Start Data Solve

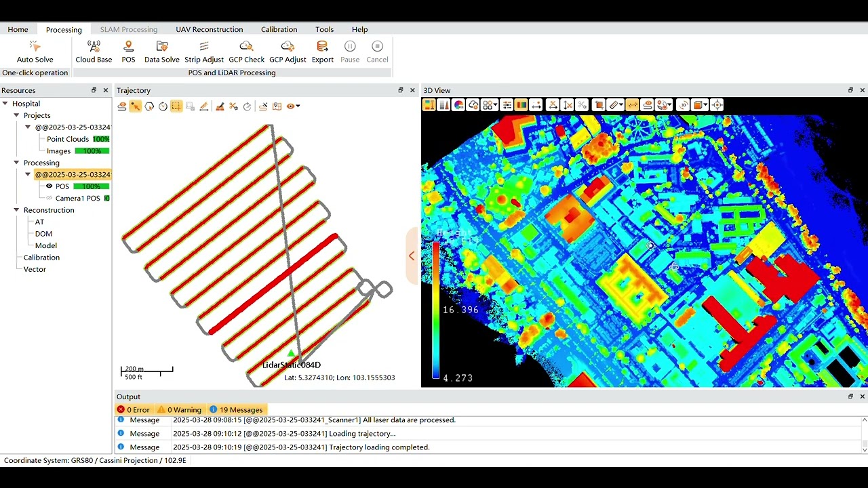click(x=162, y=52)
